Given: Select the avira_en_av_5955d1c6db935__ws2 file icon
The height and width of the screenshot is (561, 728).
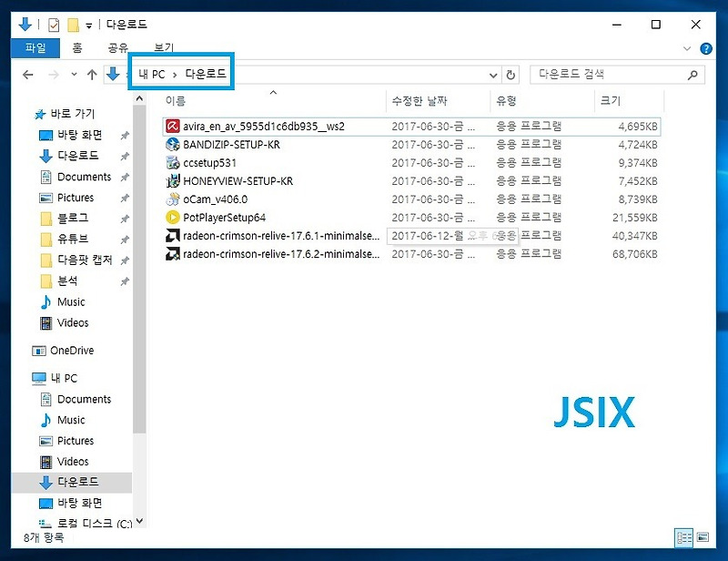Looking at the screenshot, I should 173,126.
